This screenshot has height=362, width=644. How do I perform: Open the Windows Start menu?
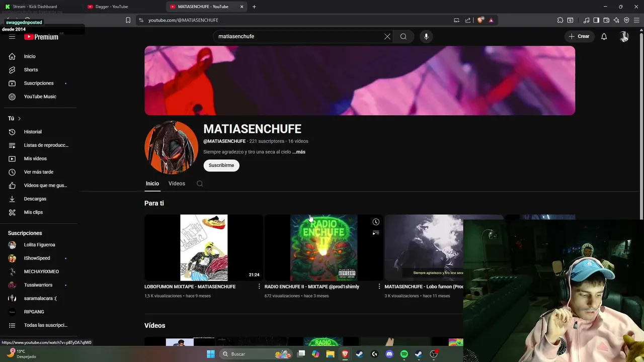point(211,354)
